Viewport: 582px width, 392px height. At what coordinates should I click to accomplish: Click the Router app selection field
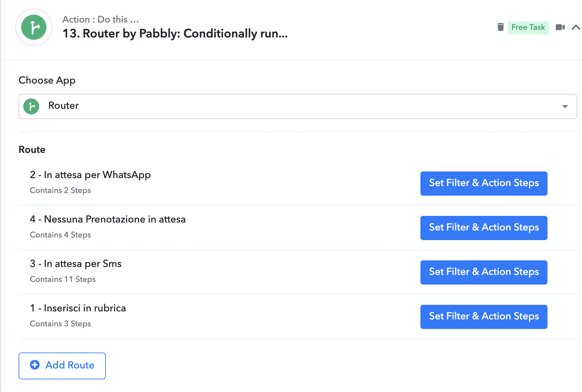click(298, 106)
